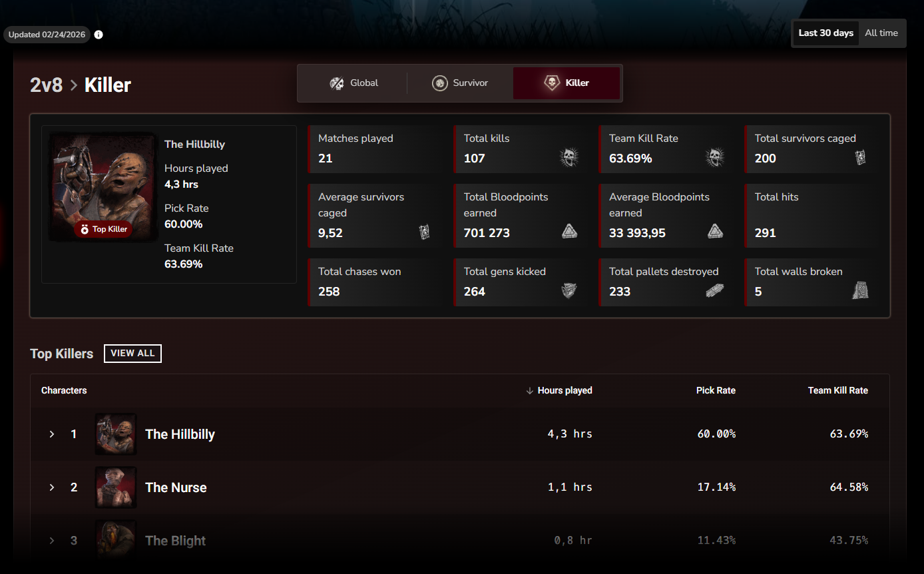Click the VIEW ALL button

[x=132, y=354]
